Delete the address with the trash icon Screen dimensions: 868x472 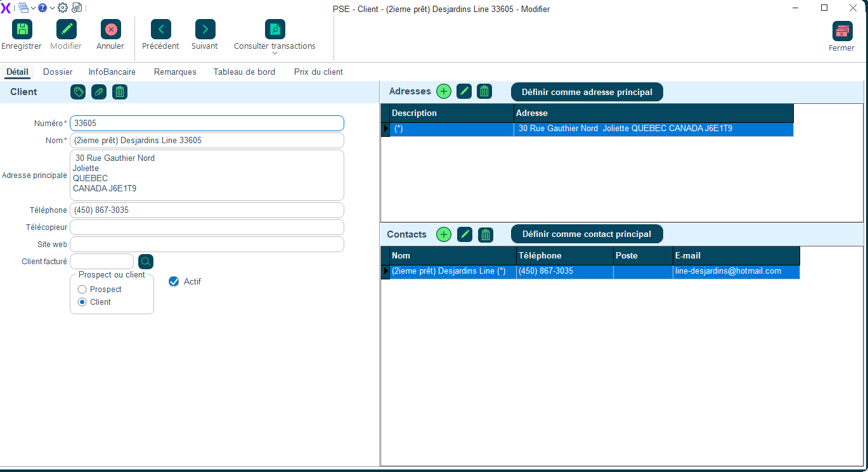(484, 91)
